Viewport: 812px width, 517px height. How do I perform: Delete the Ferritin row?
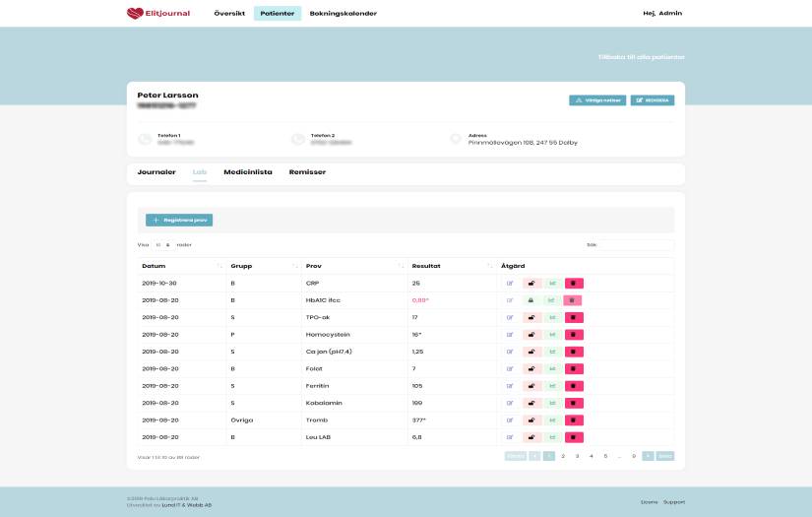(574, 386)
